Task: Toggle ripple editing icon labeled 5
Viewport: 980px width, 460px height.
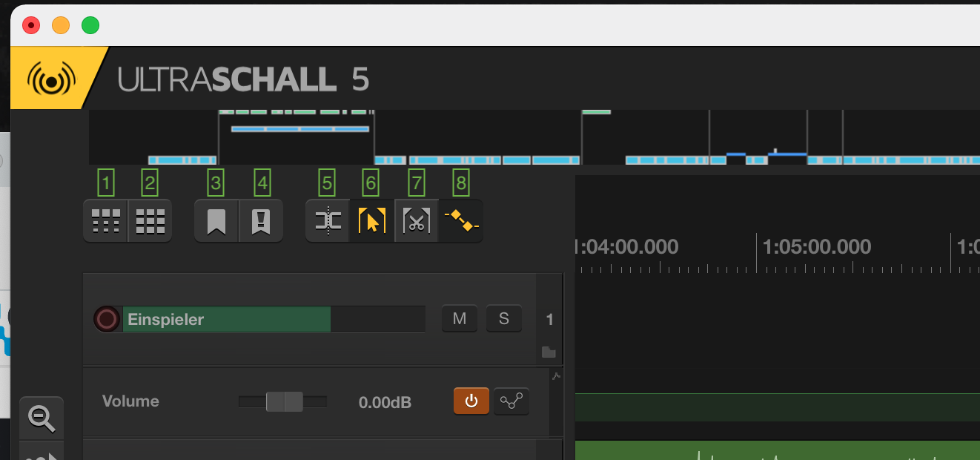Action: 328,221
